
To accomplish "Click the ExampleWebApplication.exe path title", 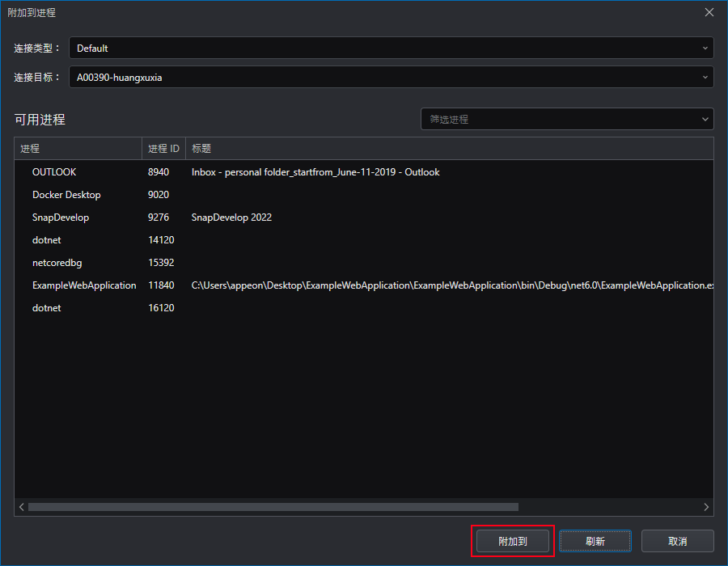I will coord(452,285).
